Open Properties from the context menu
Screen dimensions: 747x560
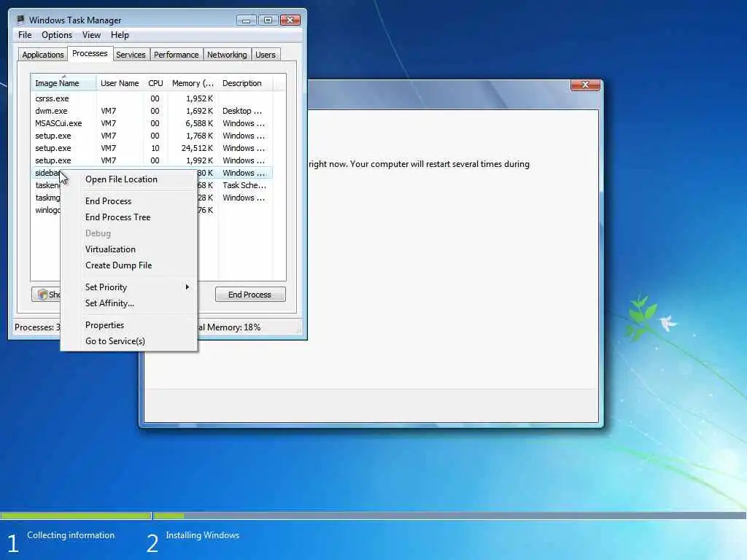tap(129, 325)
